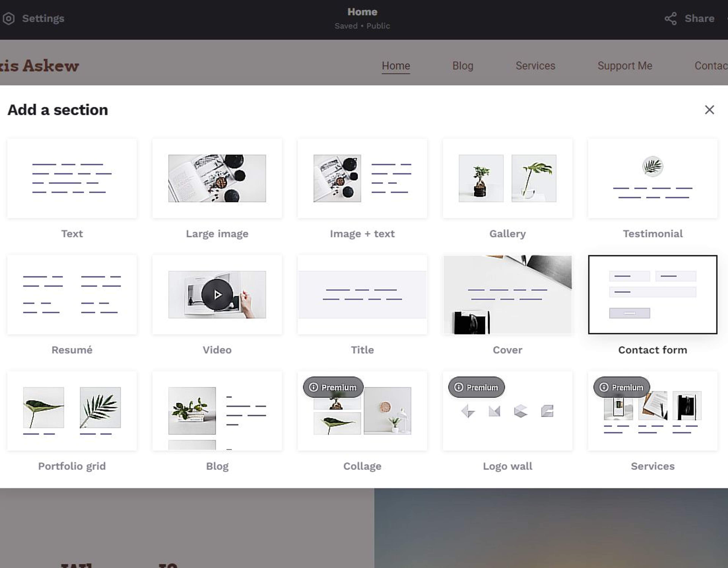Add a Title section
The width and height of the screenshot is (728, 568).
coord(362,295)
